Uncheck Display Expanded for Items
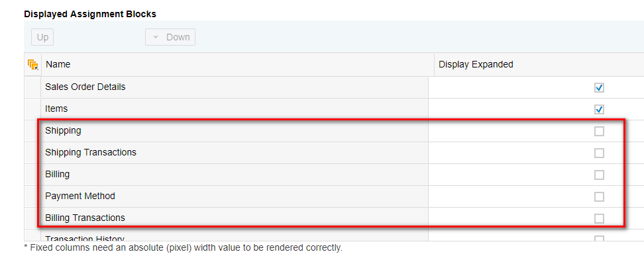 599,110
